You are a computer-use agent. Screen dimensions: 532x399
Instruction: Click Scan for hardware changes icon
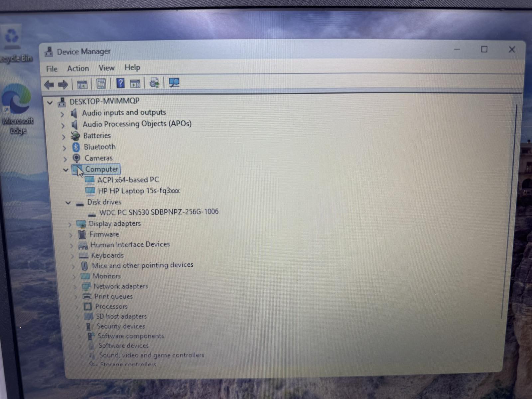coord(174,82)
